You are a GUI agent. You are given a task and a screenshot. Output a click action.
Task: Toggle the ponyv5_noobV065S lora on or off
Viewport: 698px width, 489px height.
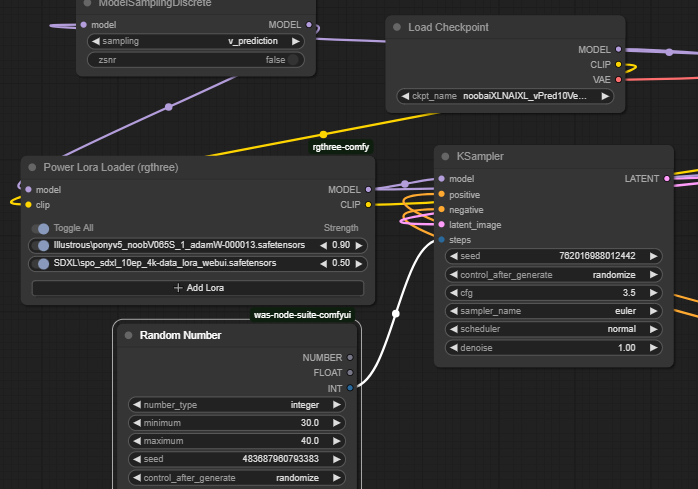click(x=41, y=245)
